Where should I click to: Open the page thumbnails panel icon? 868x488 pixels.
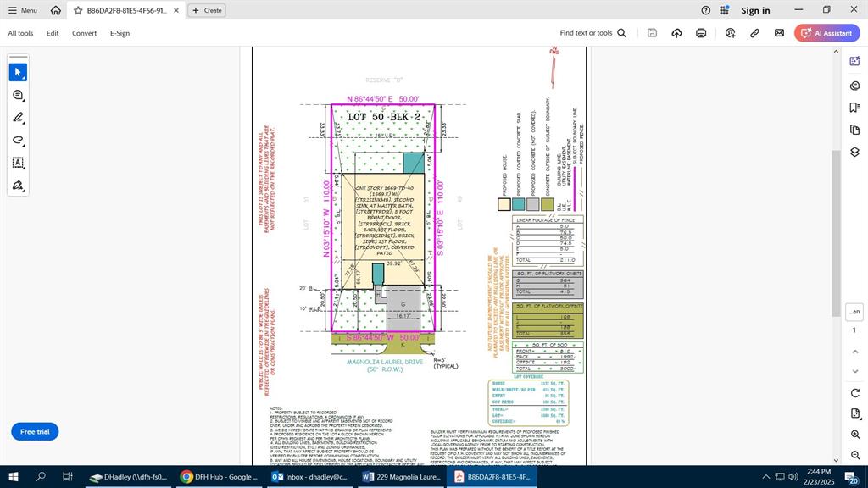click(x=854, y=130)
